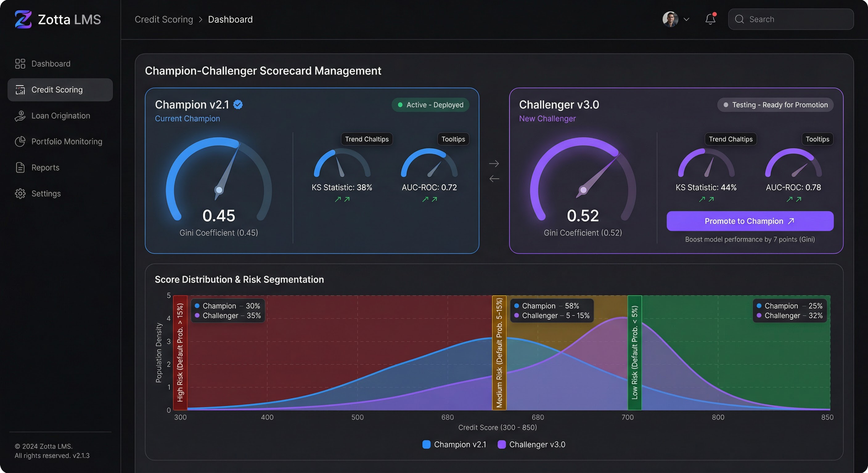Select Dashboard in the sidebar menu

click(51, 64)
